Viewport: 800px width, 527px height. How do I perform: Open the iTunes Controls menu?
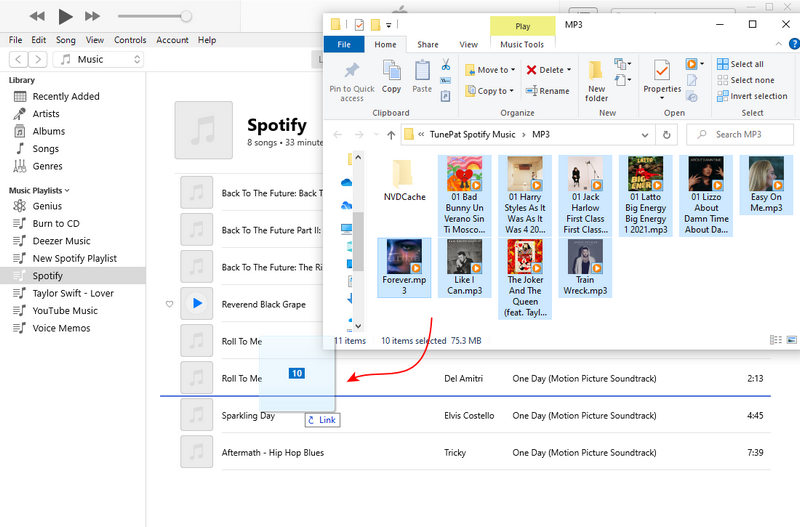130,40
